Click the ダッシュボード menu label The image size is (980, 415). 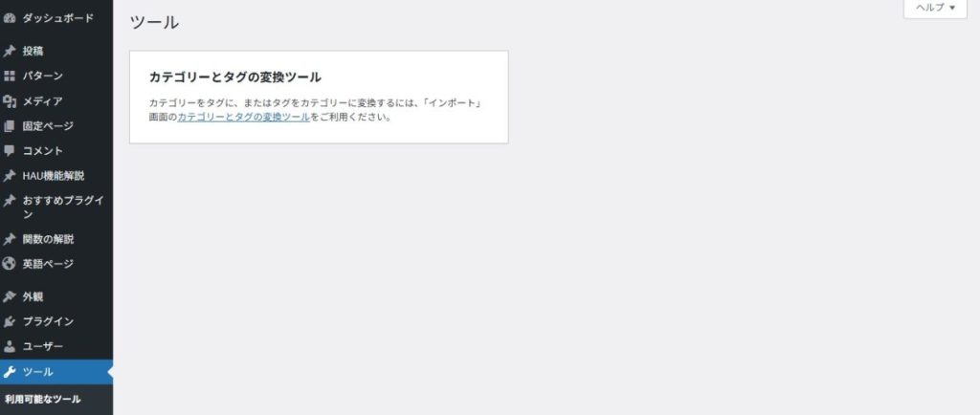coord(58,18)
